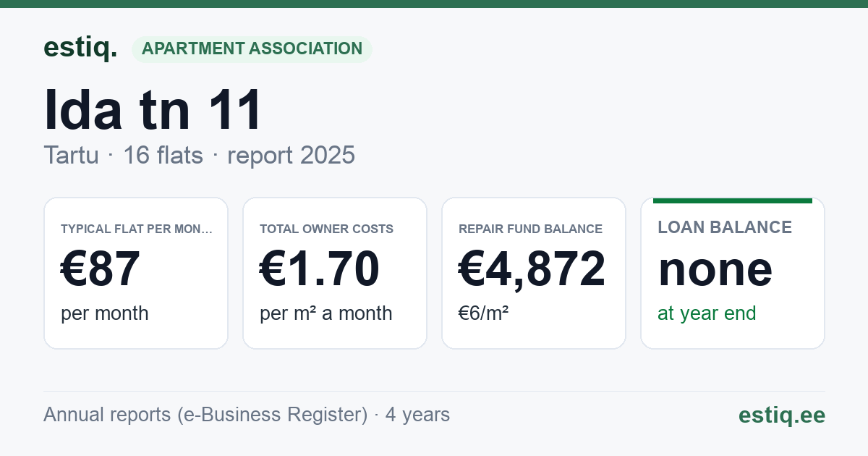This screenshot has width=868, height=456.
Task: Click the Ida tn 11 heading
Action: pyautogui.click(x=153, y=110)
